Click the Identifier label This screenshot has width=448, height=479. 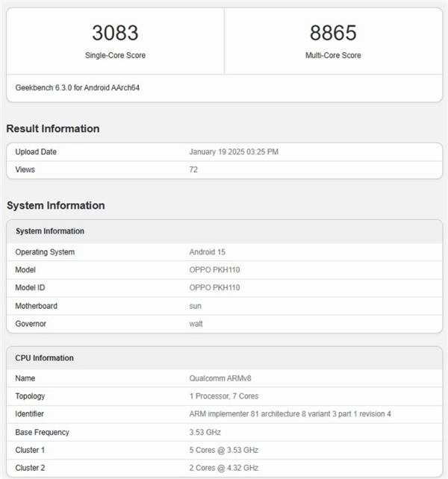click(29, 414)
